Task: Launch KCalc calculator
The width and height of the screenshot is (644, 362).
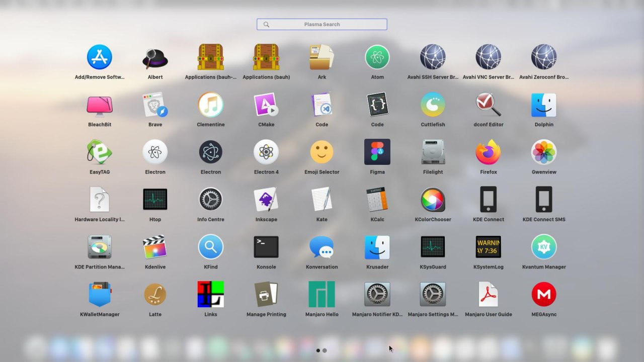Action: pos(377,200)
